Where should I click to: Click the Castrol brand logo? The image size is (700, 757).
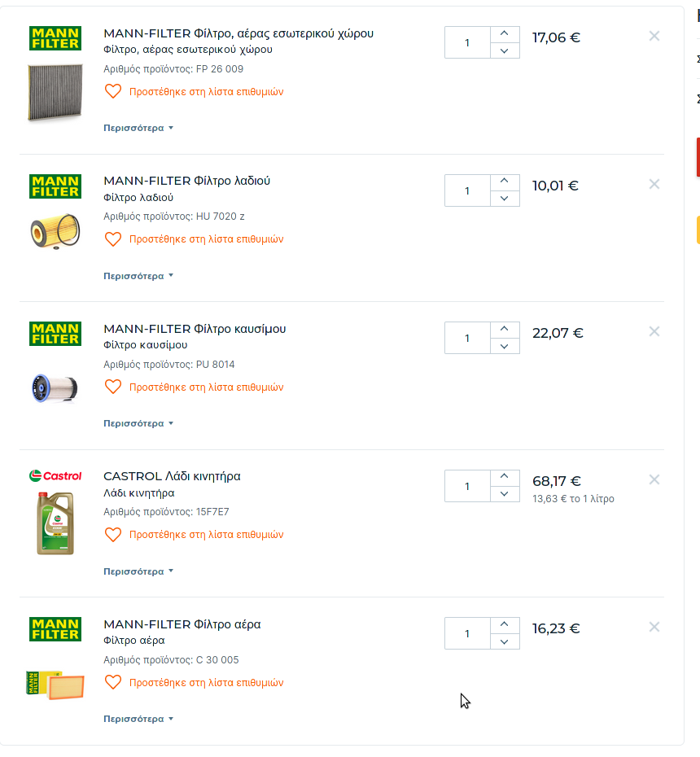[55, 476]
